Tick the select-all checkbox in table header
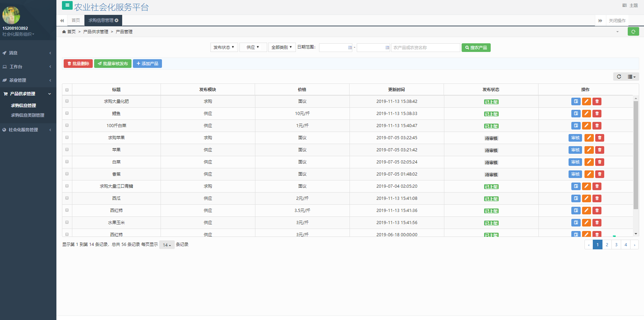Screen dimensions: 644x320 pos(67,90)
